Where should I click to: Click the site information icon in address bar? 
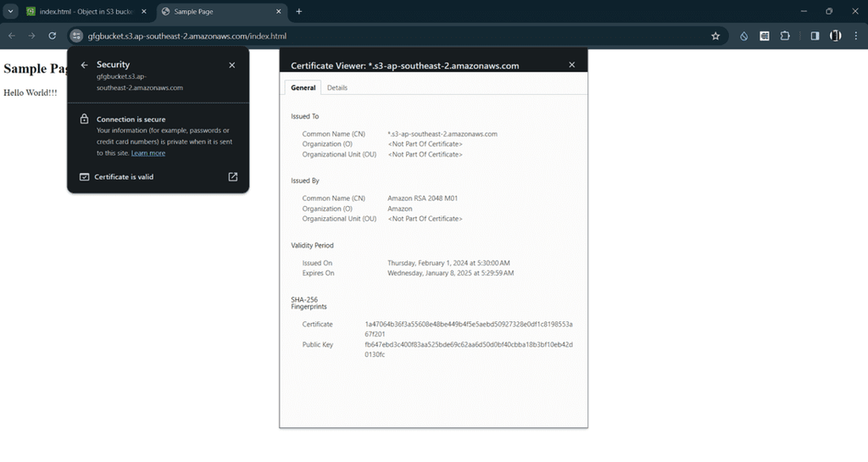point(76,36)
